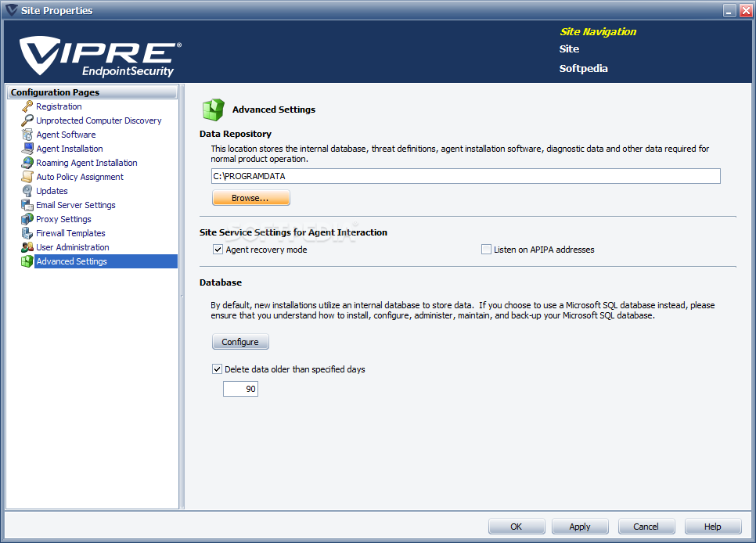
Task: Click the Softpedia site navigation link
Action: click(583, 69)
